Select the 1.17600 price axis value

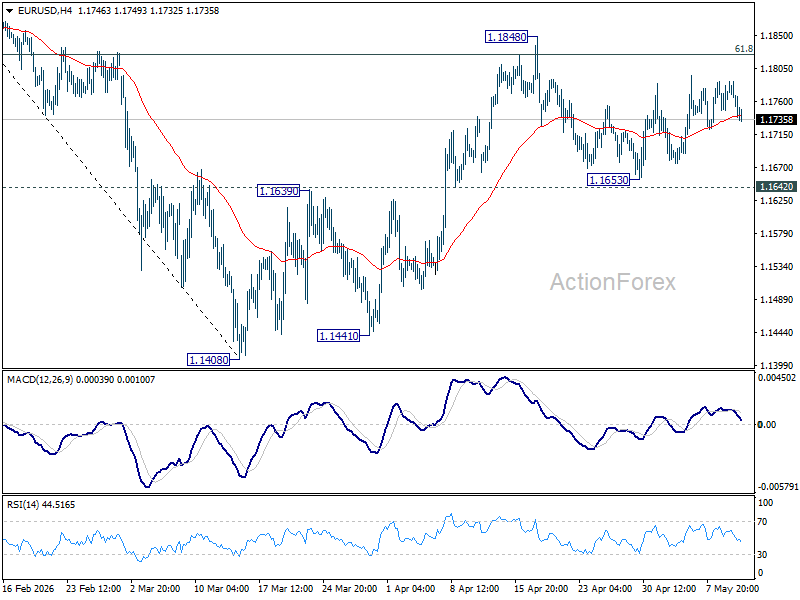pos(777,102)
